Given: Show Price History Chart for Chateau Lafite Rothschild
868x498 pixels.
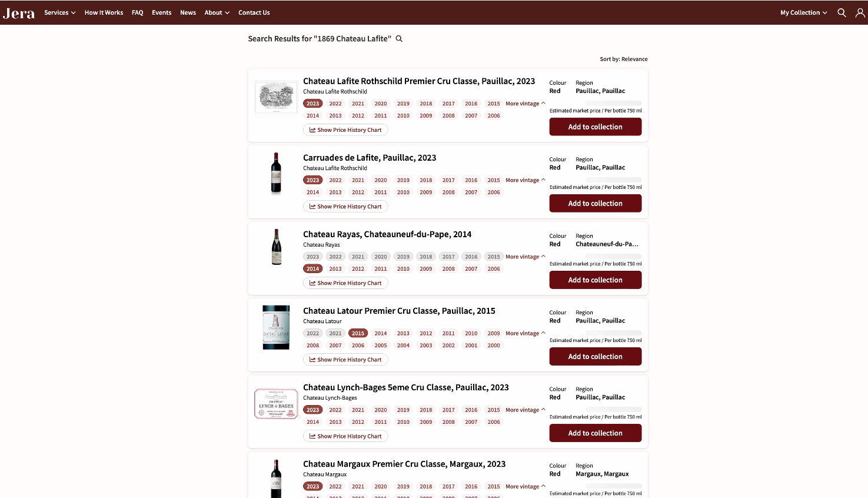Looking at the screenshot, I should click(x=345, y=130).
